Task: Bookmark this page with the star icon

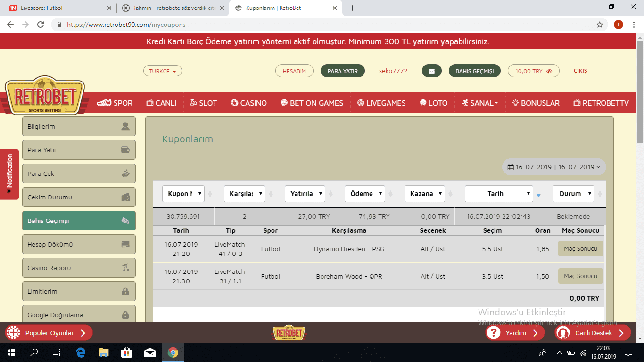Action: click(x=600, y=25)
